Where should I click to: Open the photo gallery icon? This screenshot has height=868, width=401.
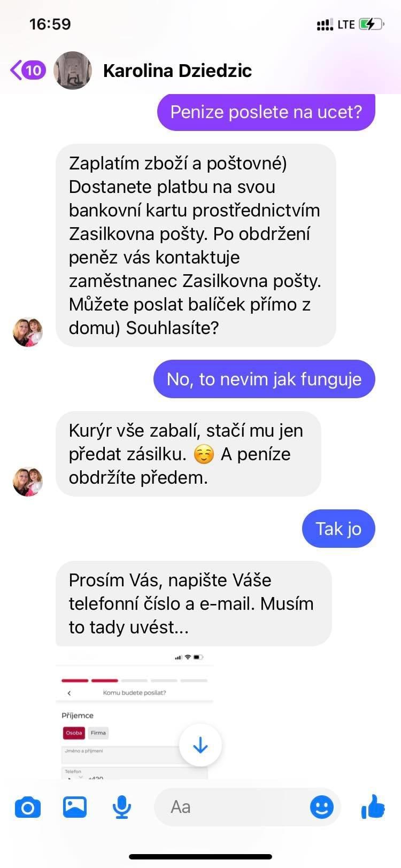(75, 807)
